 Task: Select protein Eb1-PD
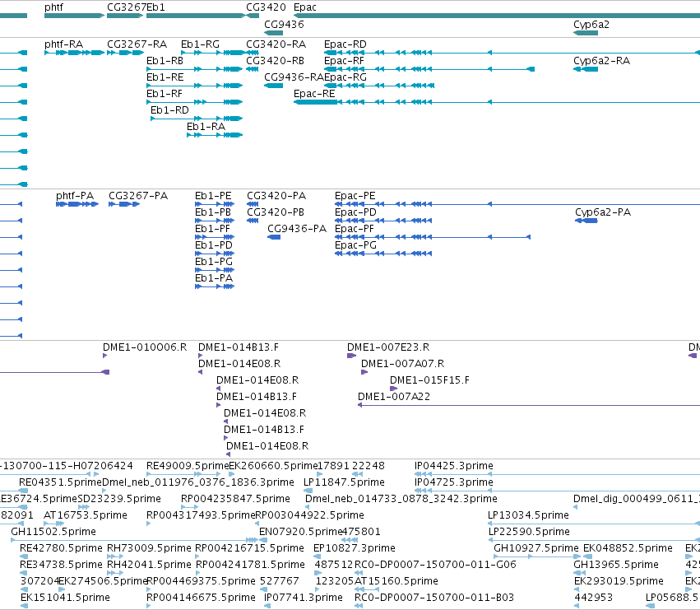[215, 254]
